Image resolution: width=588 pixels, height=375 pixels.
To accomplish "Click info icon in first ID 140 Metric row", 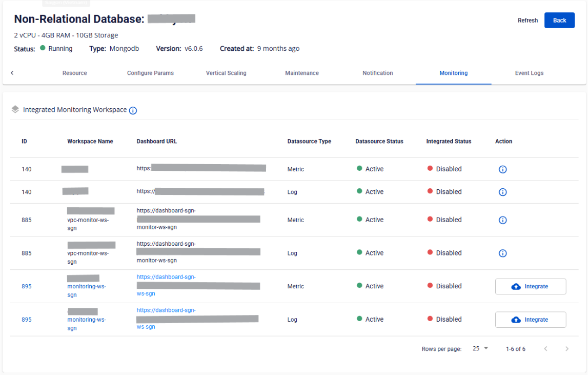I will (x=502, y=169).
